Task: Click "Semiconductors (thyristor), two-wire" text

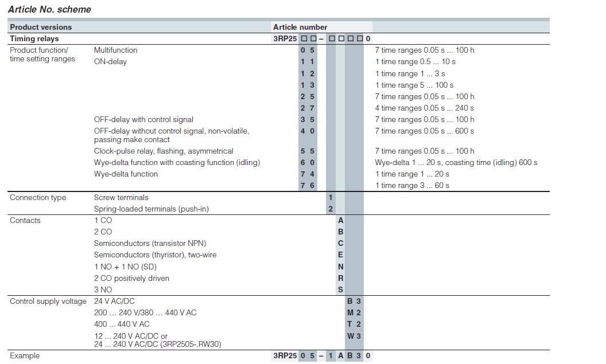Action: click(156, 255)
